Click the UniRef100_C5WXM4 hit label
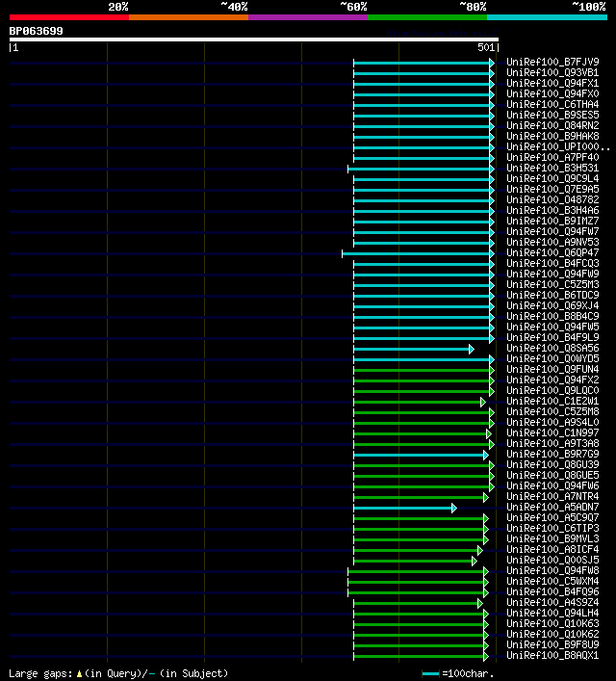 click(552, 582)
